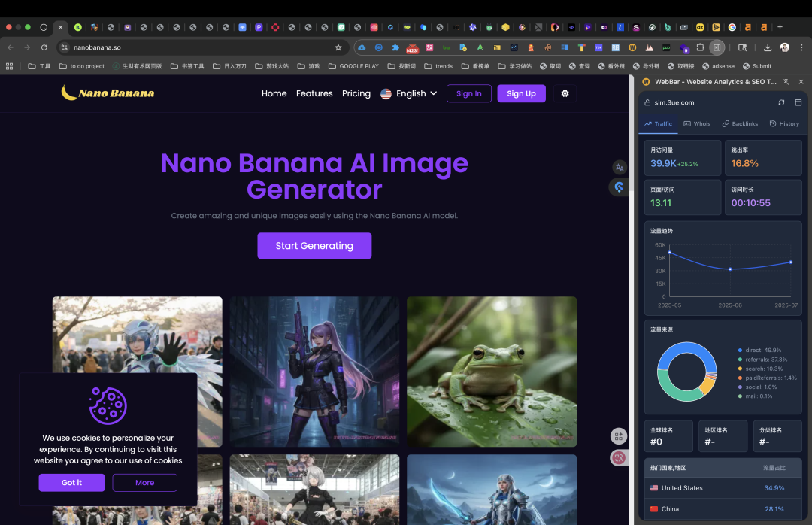Open the purple-haired gunner image thumbnail
The width and height of the screenshot is (812, 525).
click(314, 372)
